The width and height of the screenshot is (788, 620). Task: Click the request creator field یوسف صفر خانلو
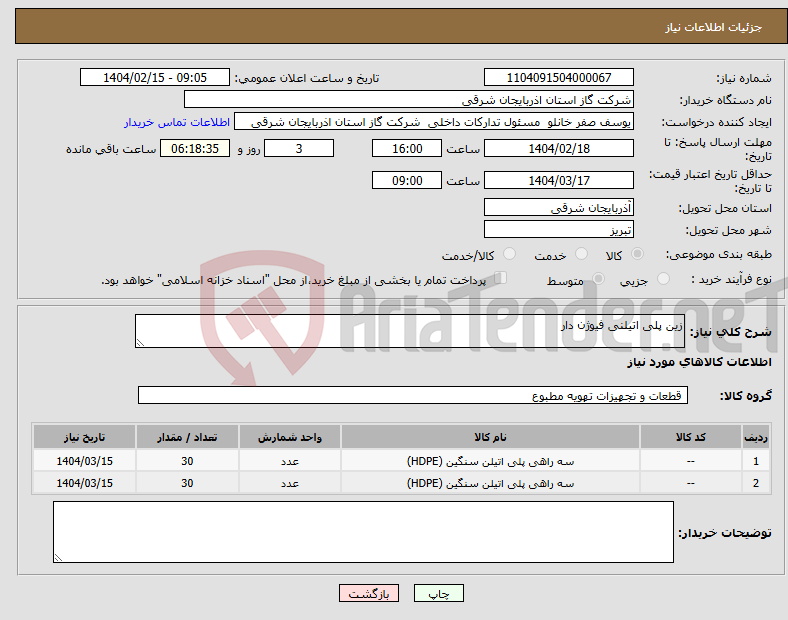434,122
